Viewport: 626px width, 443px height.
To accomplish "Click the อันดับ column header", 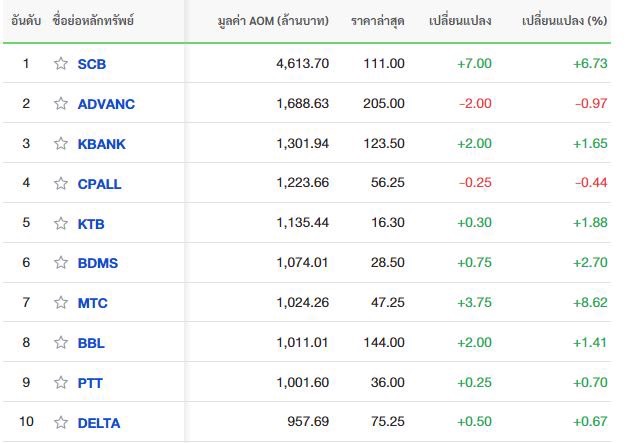I will click(26, 20).
